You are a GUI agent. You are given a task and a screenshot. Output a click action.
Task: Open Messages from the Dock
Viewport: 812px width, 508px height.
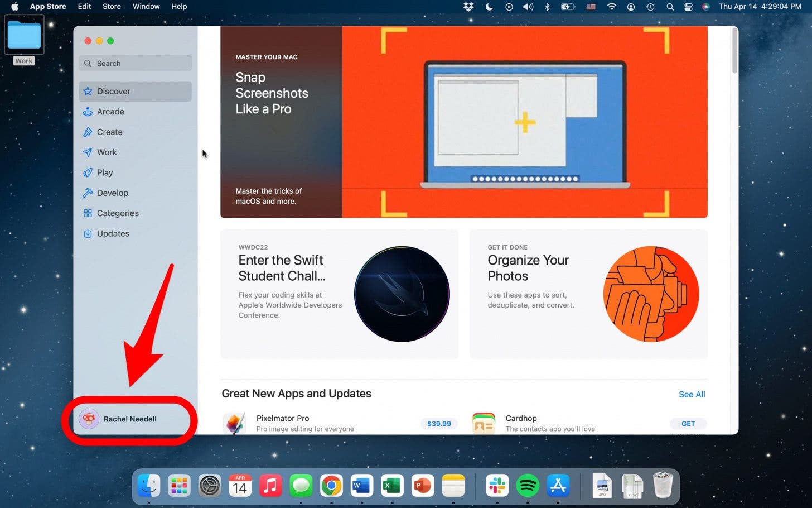pyautogui.click(x=301, y=486)
